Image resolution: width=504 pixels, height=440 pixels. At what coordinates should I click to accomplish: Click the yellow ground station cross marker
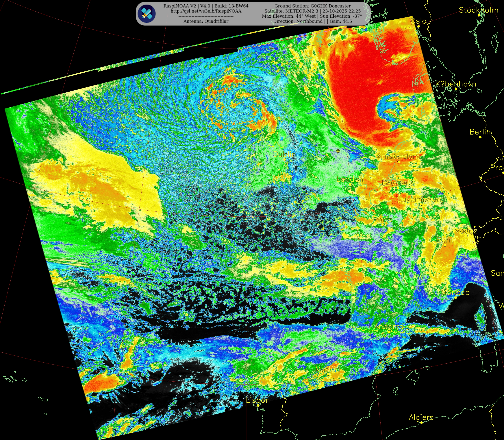click(x=338, y=151)
